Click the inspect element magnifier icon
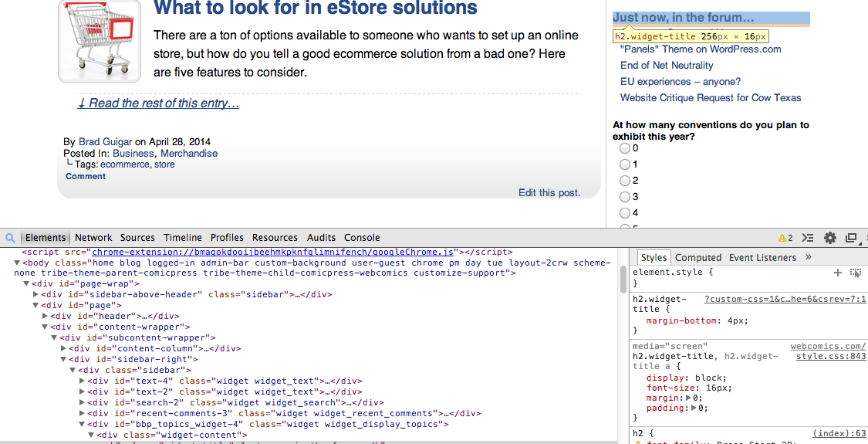 click(8, 238)
